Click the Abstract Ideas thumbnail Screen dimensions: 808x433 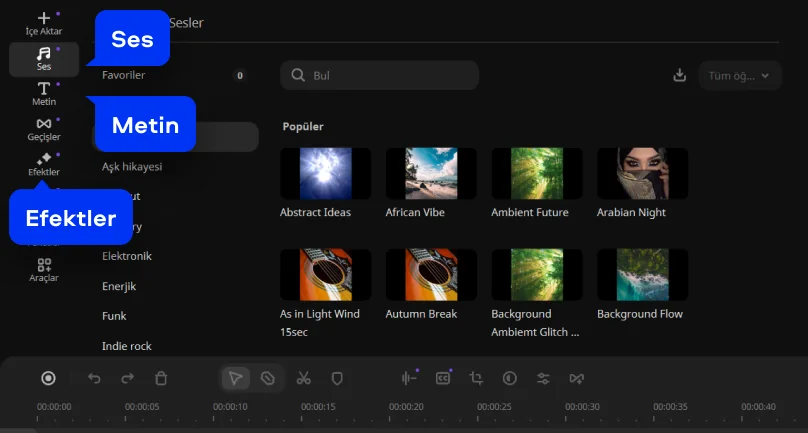(326, 174)
